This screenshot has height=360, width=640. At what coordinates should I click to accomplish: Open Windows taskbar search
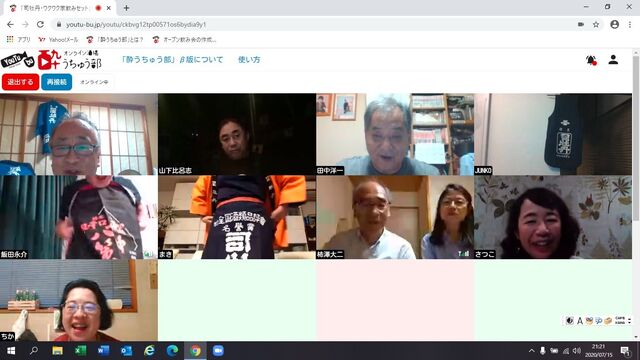coord(34,351)
